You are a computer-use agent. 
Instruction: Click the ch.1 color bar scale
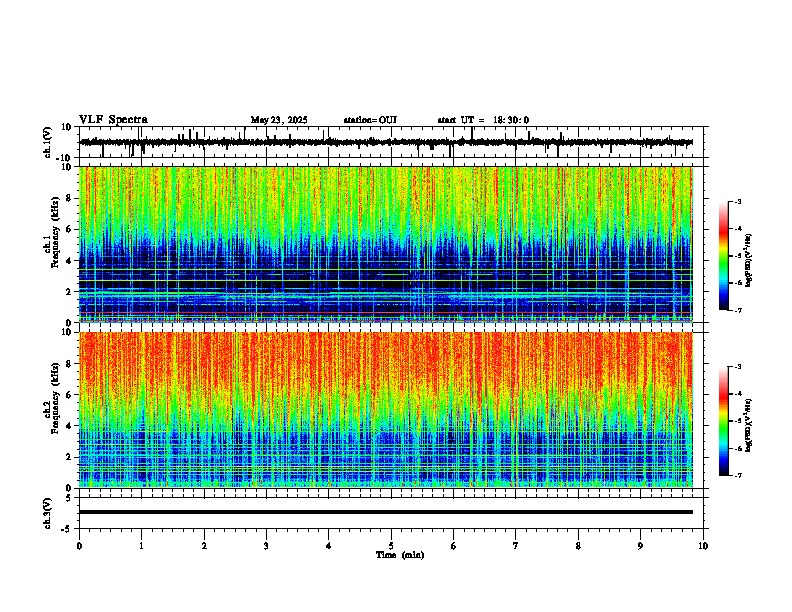724,256
